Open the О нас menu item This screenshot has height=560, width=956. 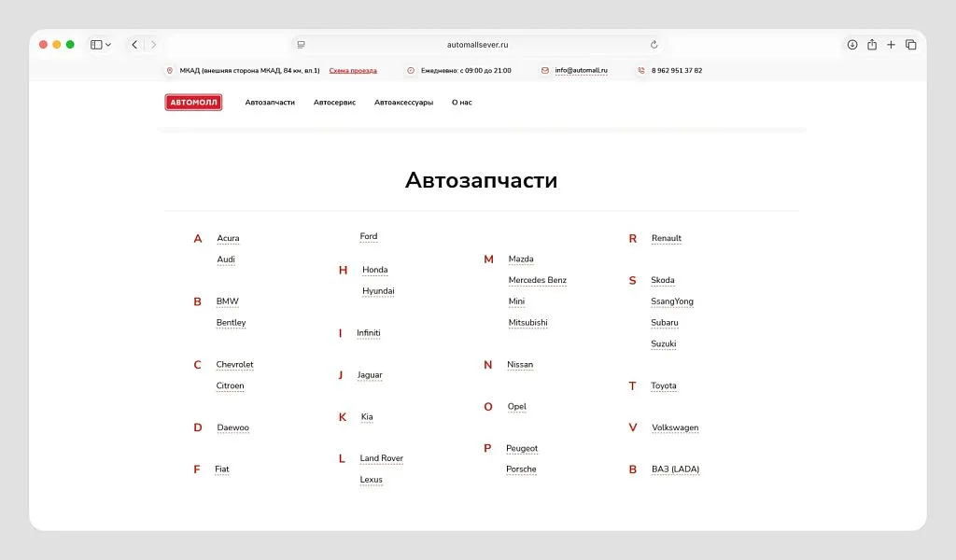point(461,103)
